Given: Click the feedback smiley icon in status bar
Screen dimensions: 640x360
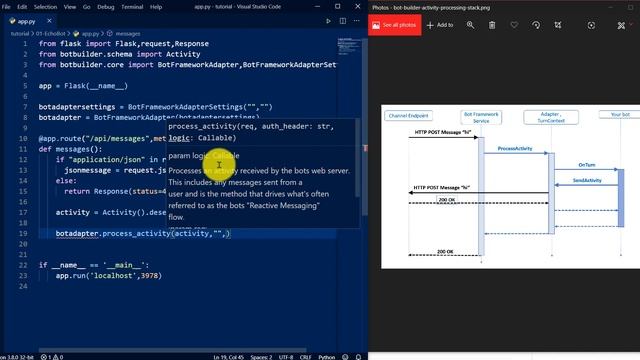Looking at the screenshot, I should tap(345, 357).
